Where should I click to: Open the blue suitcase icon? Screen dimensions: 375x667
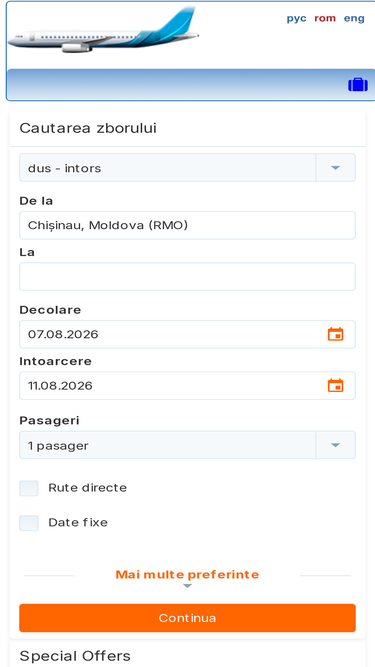point(358,85)
